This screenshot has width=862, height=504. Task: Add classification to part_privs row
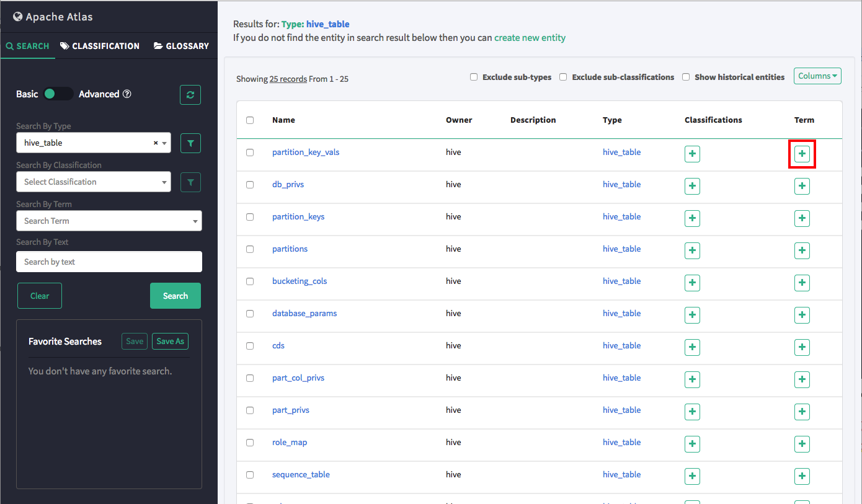[x=692, y=412]
